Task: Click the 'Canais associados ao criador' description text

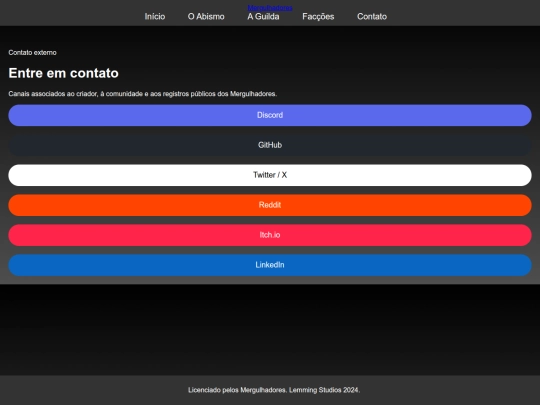Action: [x=143, y=94]
